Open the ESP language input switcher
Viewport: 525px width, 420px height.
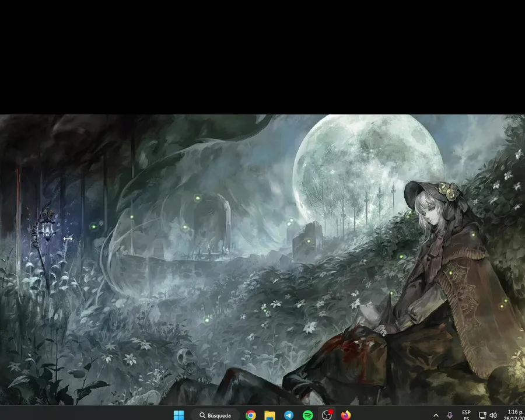[x=466, y=415]
